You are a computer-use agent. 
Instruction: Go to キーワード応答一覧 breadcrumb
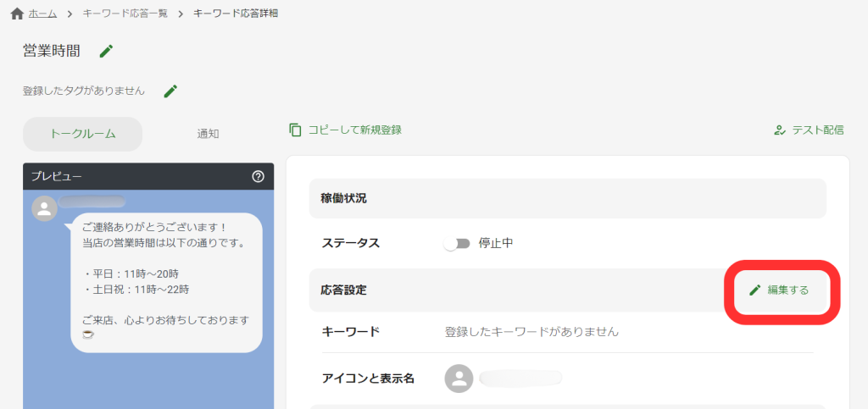pyautogui.click(x=125, y=14)
